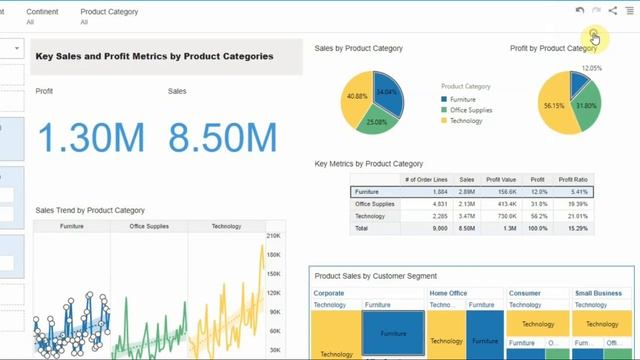Expand the left panel dropdown arrow
The image size is (640, 360).
click(17, 48)
